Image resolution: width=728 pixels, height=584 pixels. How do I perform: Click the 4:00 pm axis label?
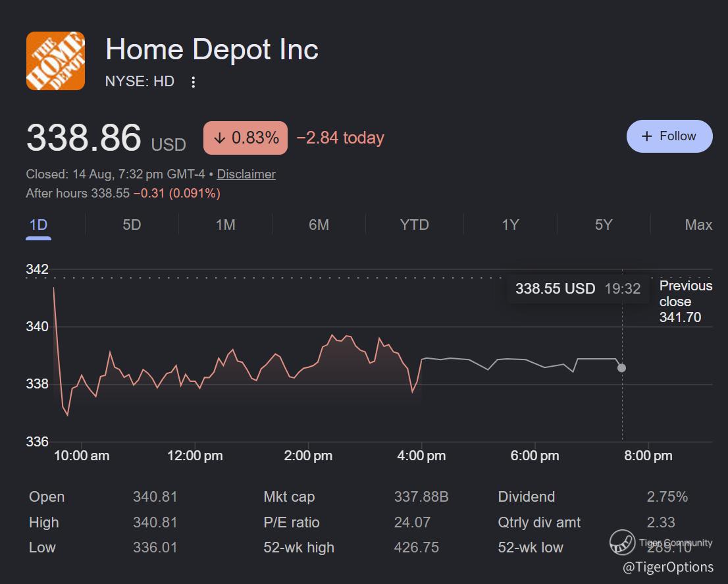421,456
